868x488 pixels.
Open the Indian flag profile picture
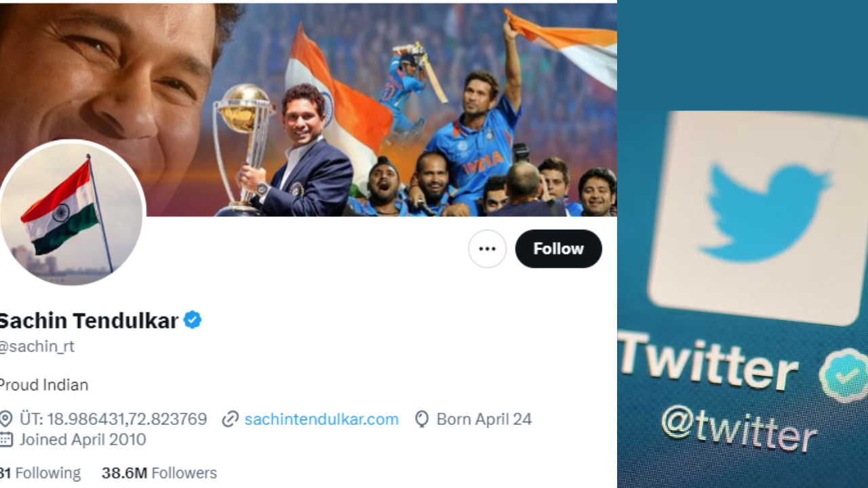(72, 213)
